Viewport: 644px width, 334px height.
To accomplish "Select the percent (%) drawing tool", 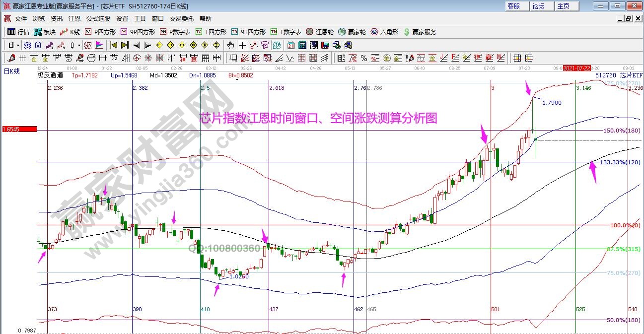I will pos(364,58).
